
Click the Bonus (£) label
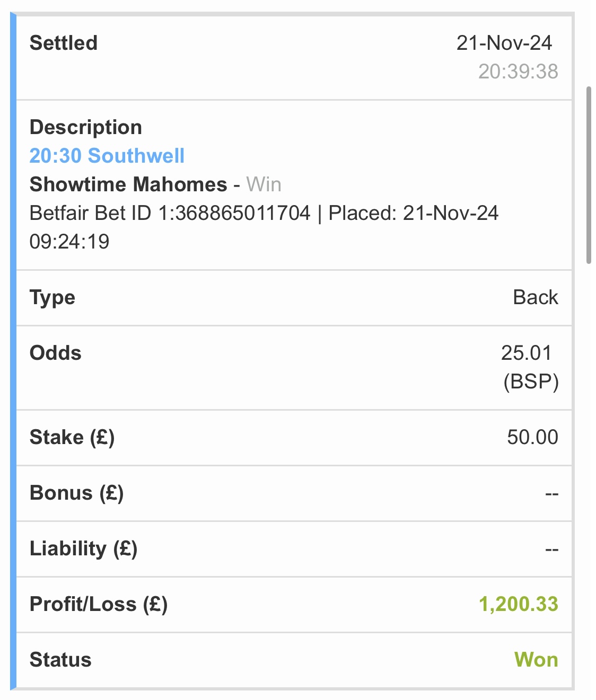77,493
